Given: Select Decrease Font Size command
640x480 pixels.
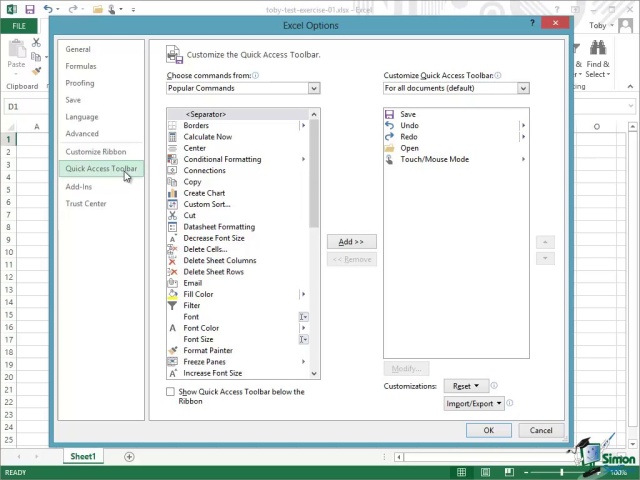Looking at the screenshot, I should pos(238,238).
